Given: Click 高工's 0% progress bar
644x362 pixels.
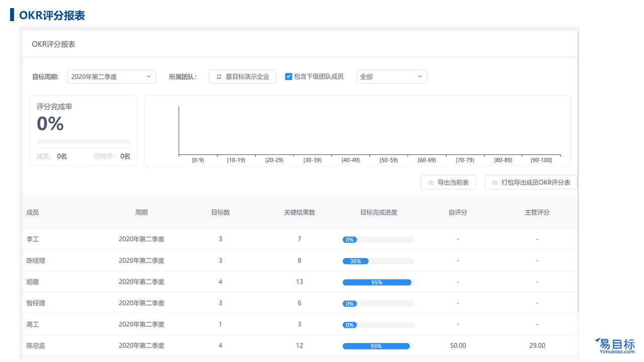Looking at the screenshot, I should [x=378, y=325].
